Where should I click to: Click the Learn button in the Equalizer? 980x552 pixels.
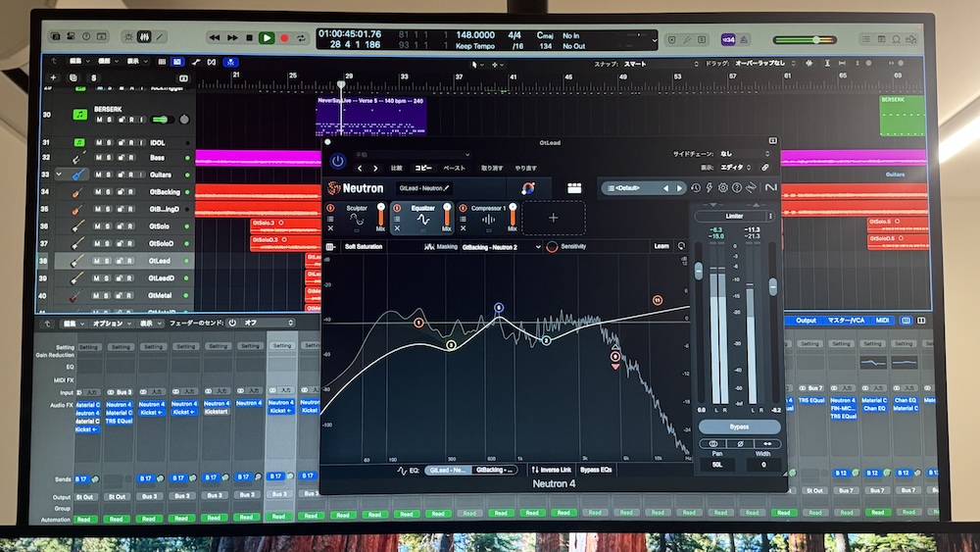(661, 247)
